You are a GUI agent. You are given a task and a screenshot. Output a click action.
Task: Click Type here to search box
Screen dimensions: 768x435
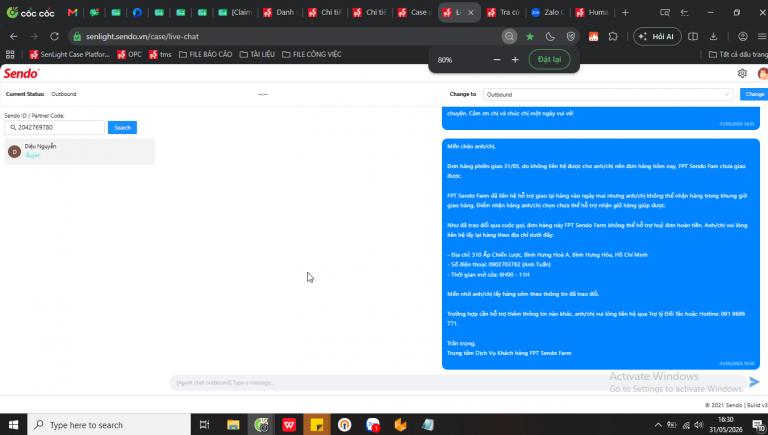pyautogui.click(x=109, y=425)
